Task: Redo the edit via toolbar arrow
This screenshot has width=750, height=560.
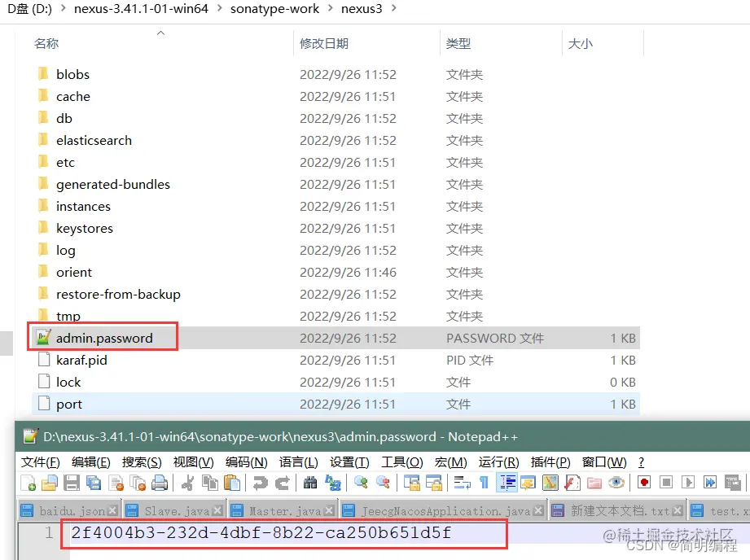Action: pyautogui.click(x=283, y=483)
